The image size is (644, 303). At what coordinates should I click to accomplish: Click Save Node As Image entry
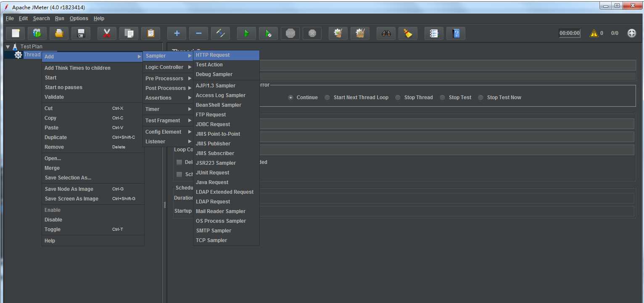(x=93, y=189)
